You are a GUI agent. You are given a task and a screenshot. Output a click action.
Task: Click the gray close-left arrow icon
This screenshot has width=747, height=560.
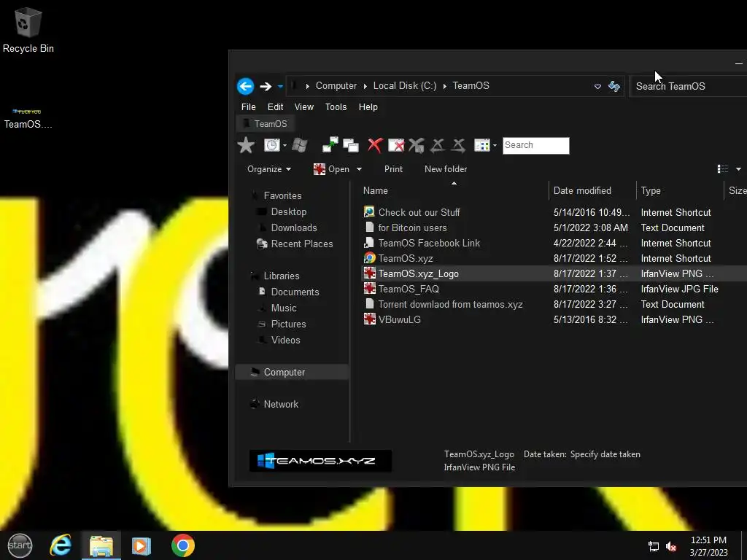click(438, 145)
